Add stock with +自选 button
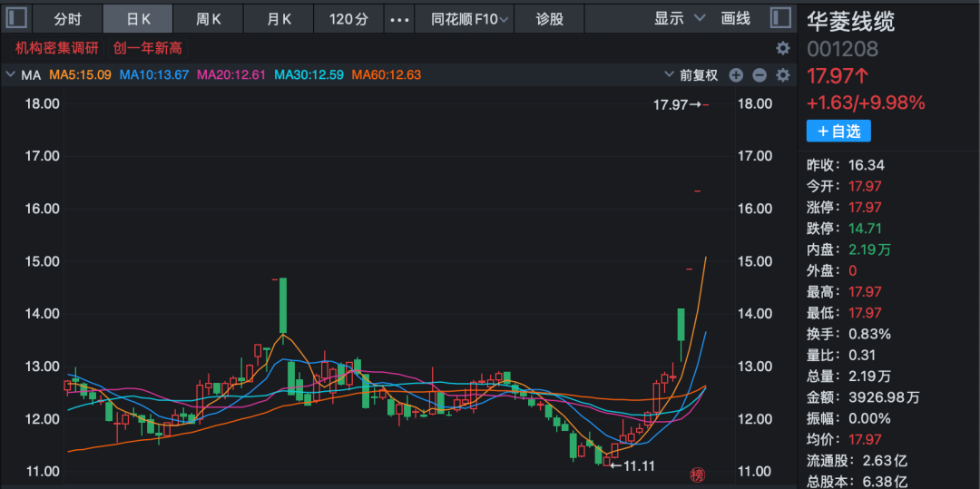This screenshot has width=980, height=489. (838, 132)
